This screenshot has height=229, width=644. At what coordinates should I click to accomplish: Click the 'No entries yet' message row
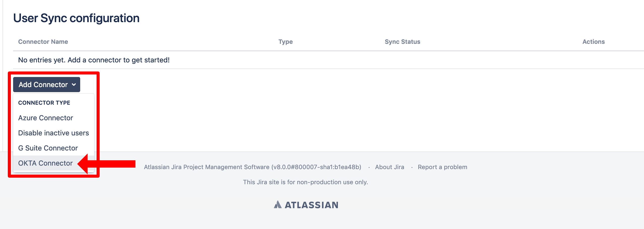pyautogui.click(x=328, y=60)
